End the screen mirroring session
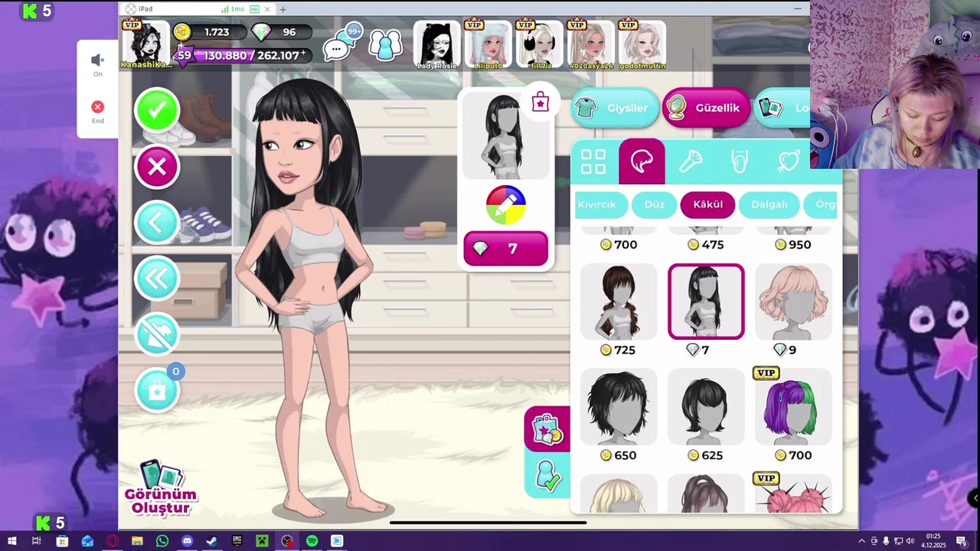Image resolution: width=980 pixels, height=551 pixels. [x=98, y=112]
